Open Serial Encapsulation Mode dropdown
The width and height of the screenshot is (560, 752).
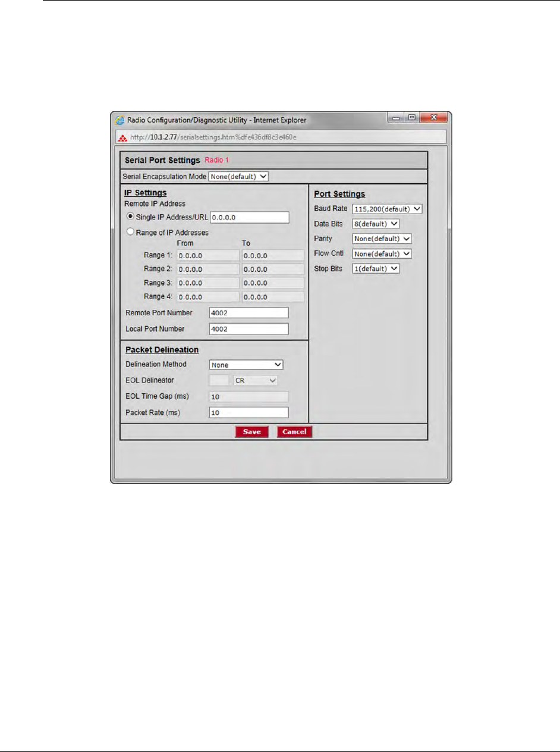tap(239, 176)
